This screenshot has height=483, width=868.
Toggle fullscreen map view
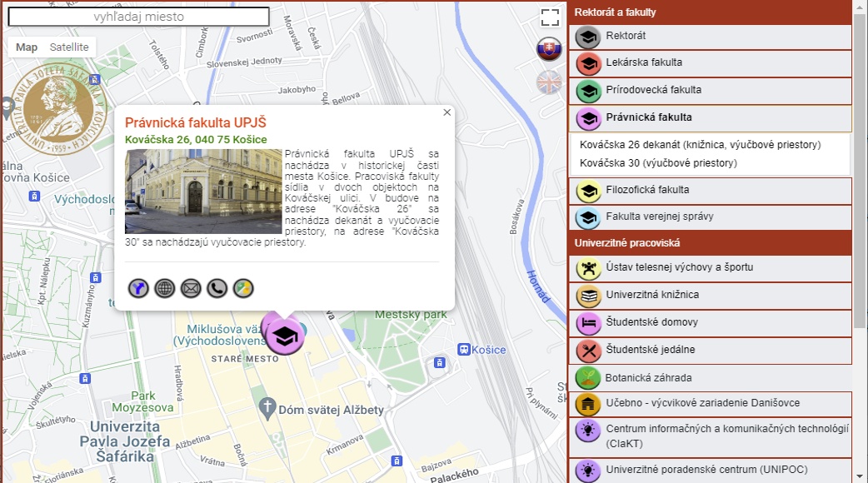(x=550, y=17)
